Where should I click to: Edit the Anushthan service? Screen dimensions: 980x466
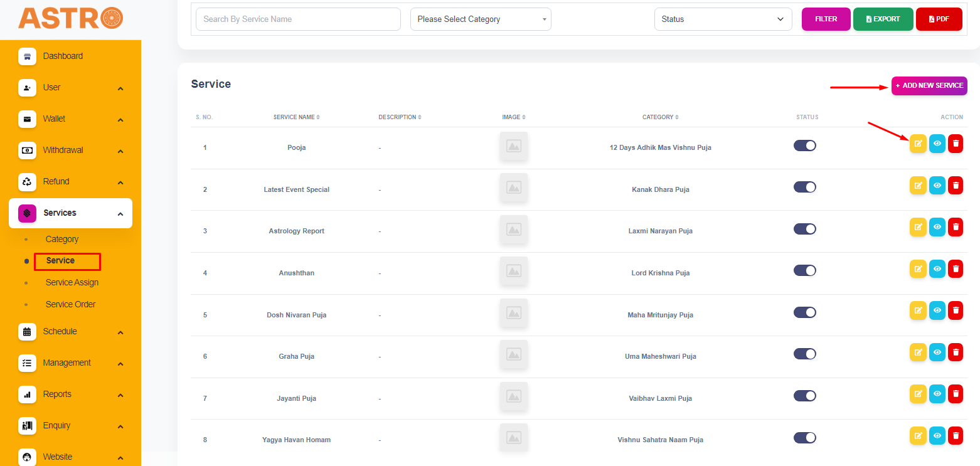pyautogui.click(x=918, y=269)
